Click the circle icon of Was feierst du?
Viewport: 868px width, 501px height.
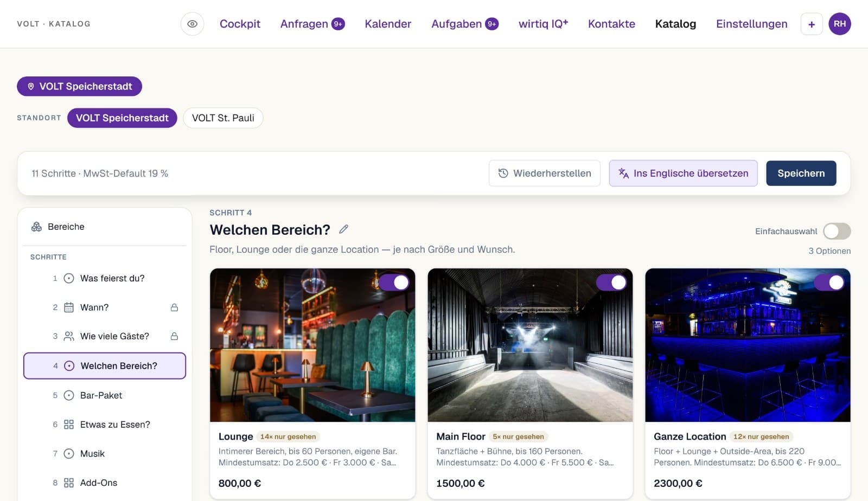(69, 278)
